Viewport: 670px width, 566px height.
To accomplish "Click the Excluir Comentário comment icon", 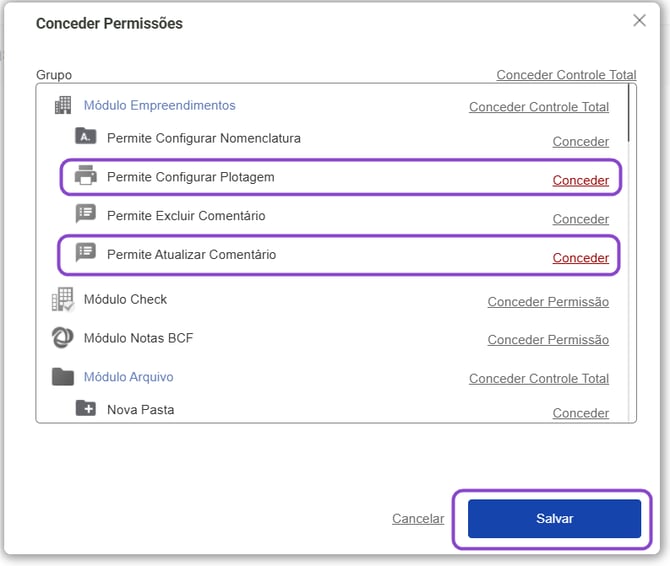I will tap(86, 215).
